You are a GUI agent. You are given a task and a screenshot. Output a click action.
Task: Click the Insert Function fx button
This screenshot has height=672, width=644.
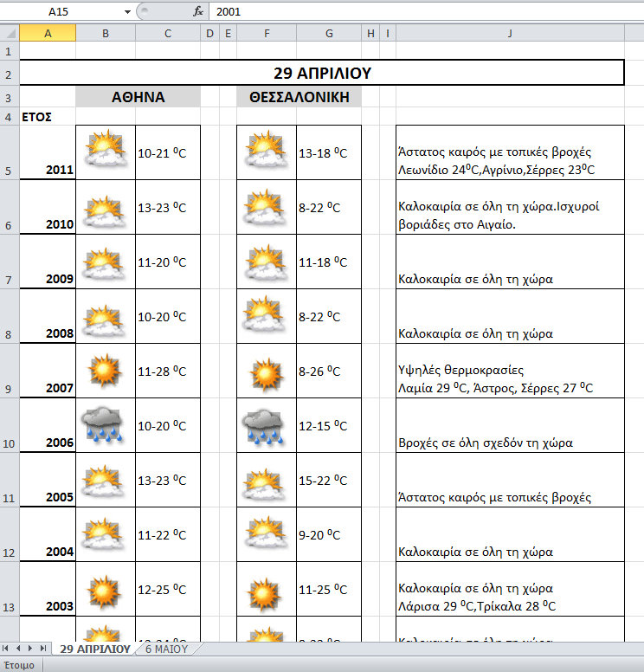197,11
